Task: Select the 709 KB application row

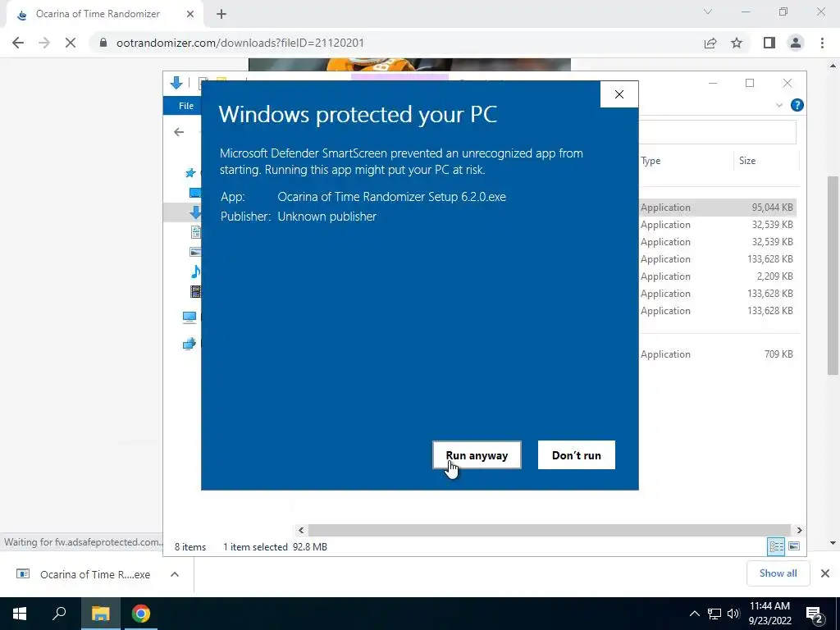Action: 717,354
